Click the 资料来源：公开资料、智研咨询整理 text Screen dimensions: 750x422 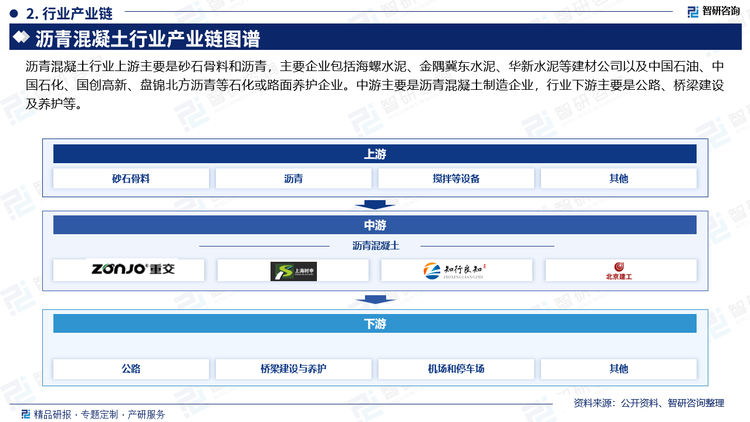click(x=649, y=403)
